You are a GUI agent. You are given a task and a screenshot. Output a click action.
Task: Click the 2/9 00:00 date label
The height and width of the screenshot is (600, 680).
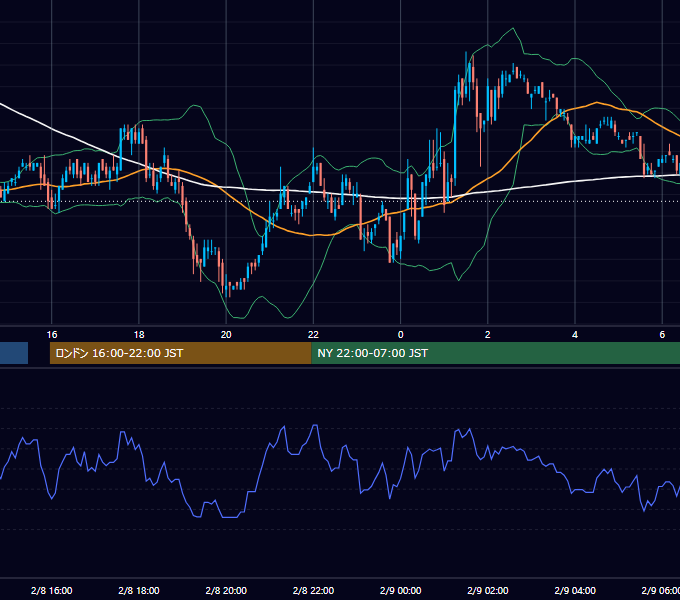coord(400,590)
